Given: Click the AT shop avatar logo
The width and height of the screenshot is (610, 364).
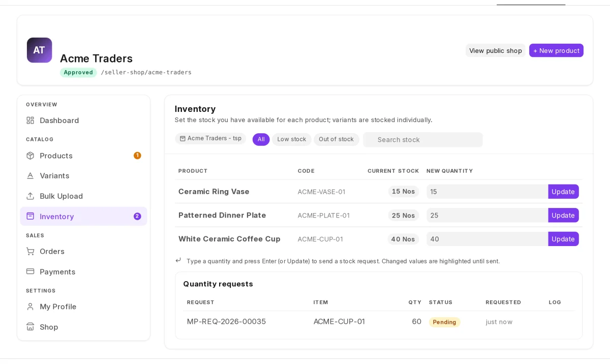Looking at the screenshot, I should pos(39,50).
